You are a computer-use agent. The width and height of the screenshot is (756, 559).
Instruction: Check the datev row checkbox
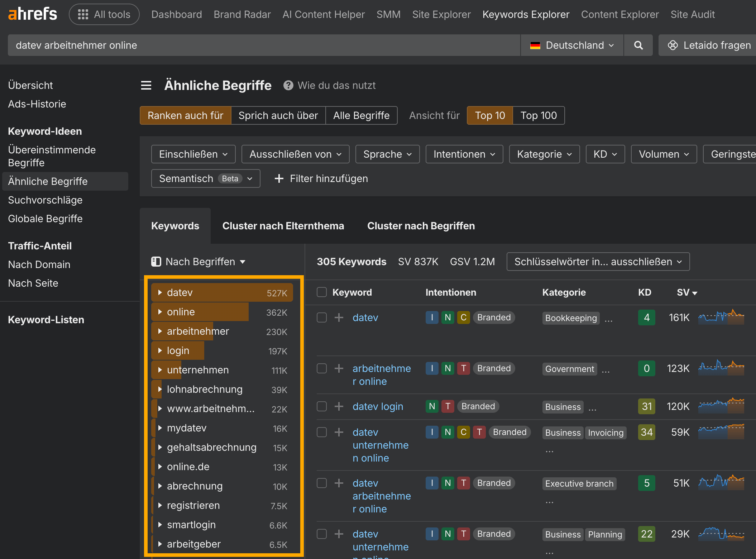click(x=322, y=317)
